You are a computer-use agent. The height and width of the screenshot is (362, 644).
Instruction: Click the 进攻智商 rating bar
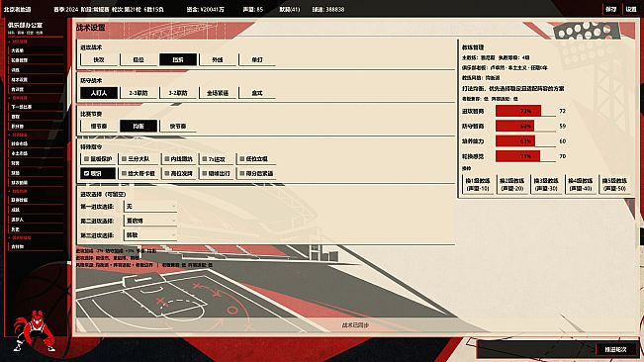tap(525, 111)
